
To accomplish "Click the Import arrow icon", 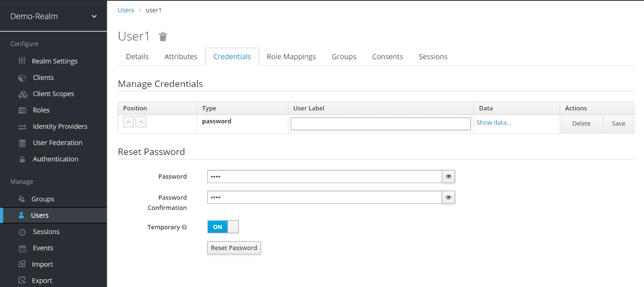I will pos(22,264).
